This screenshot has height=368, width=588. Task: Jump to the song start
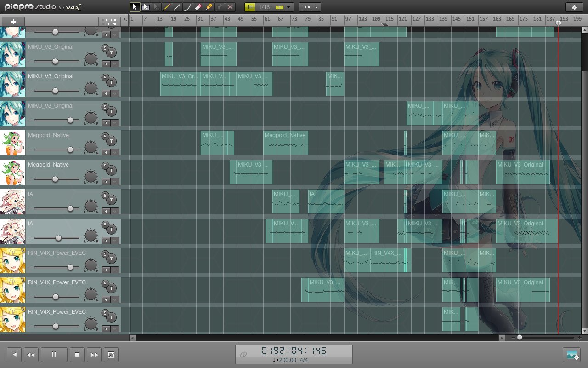[x=14, y=355]
